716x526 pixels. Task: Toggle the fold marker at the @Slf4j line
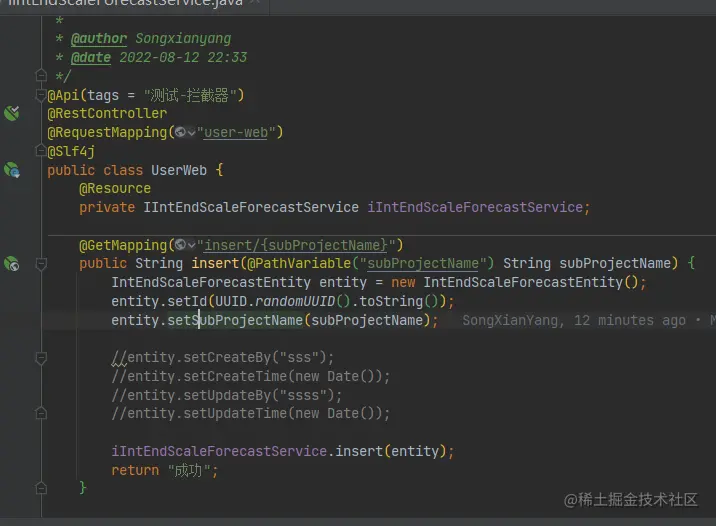coord(41,150)
